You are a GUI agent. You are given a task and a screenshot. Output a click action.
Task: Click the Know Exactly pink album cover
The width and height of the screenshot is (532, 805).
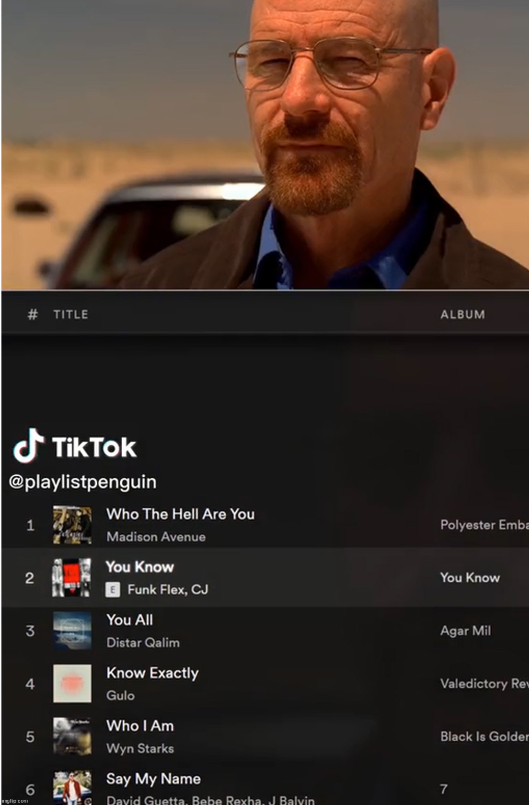click(72, 683)
